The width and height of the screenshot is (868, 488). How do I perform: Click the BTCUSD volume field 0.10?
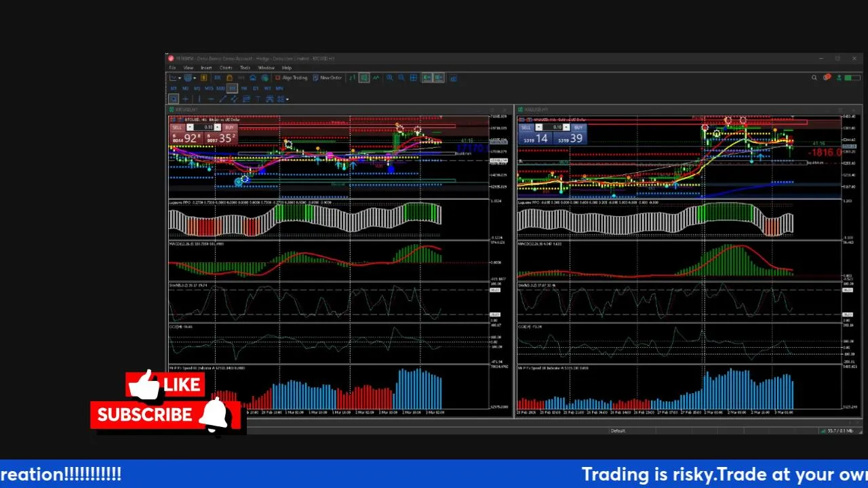click(204, 127)
